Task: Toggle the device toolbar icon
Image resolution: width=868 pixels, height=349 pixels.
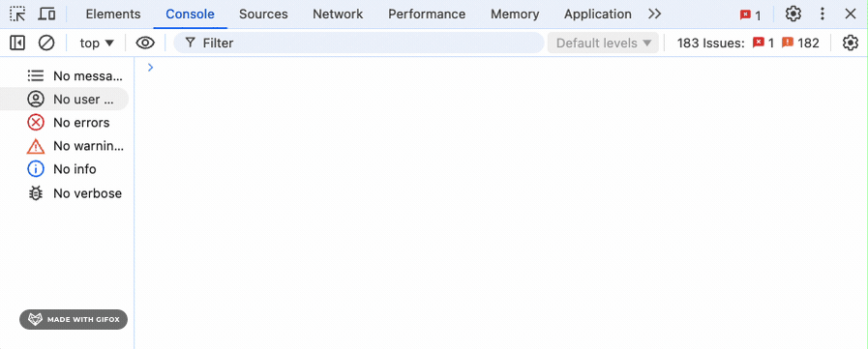Action: 47,14
